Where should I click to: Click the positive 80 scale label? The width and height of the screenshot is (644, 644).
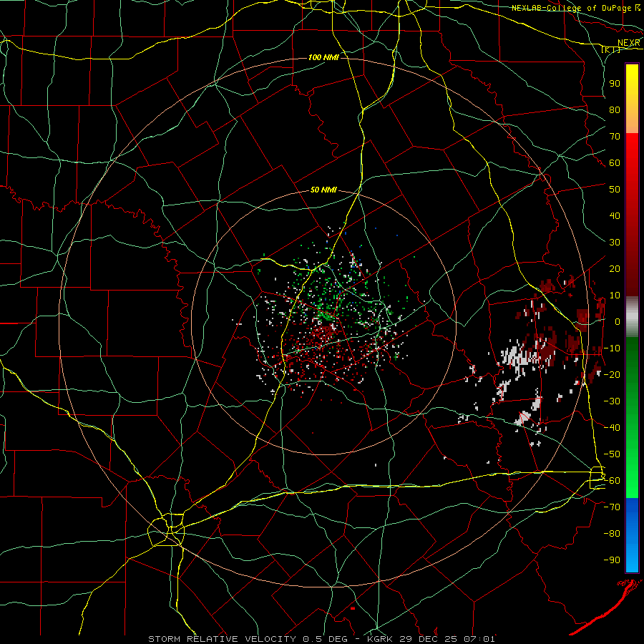coord(615,109)
